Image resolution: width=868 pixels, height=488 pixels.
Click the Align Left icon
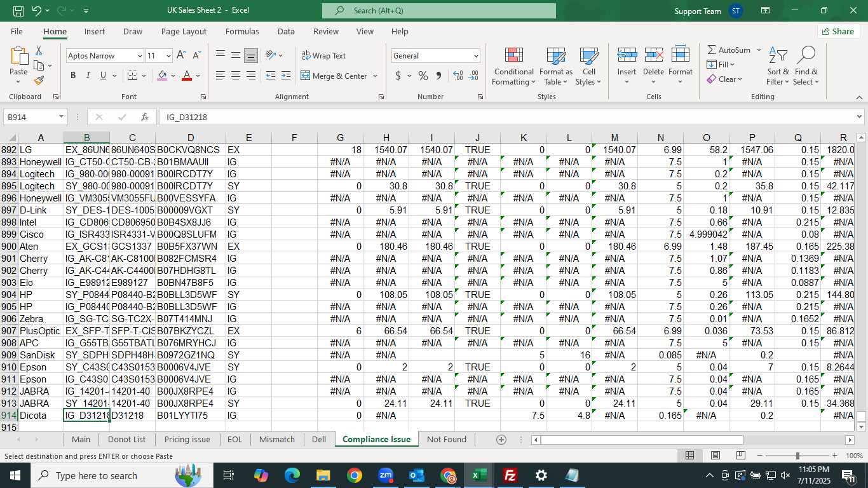point(220,76)
